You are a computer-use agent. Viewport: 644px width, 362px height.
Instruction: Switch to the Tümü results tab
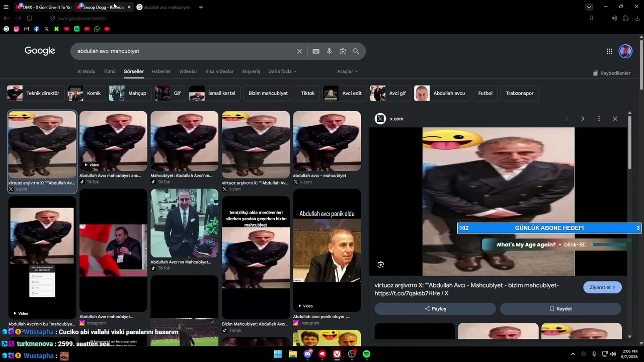tap(109, 71)
